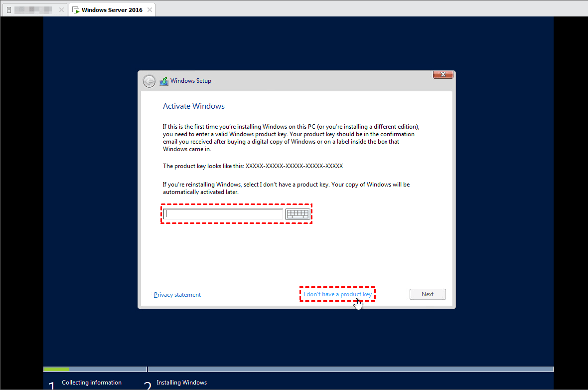Click the Back arrow in Windows Setup
Viewport: 588px width, 390px height.
149,81
